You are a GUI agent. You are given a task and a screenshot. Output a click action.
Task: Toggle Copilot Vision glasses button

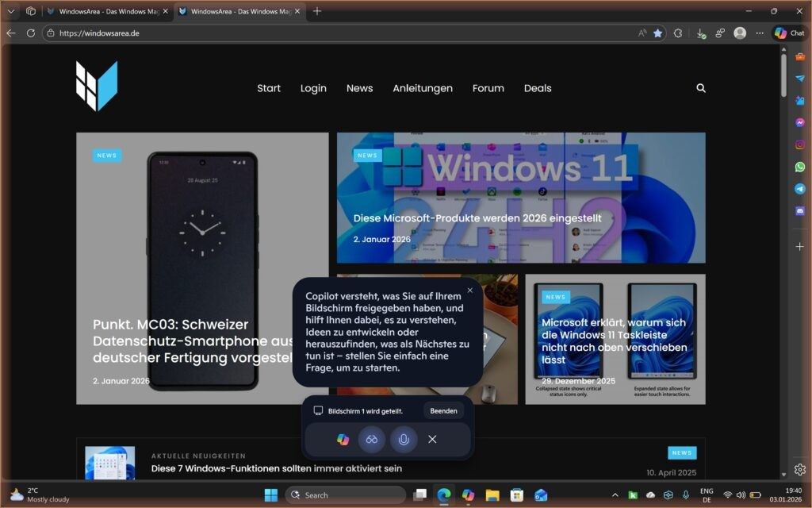pyautogui.click(x=371, y=439)
